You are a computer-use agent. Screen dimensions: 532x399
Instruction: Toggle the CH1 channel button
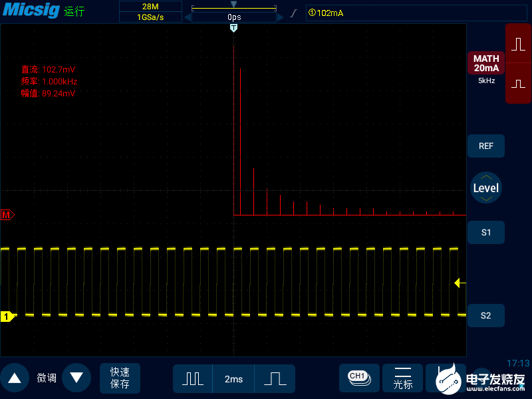(358, 377)
